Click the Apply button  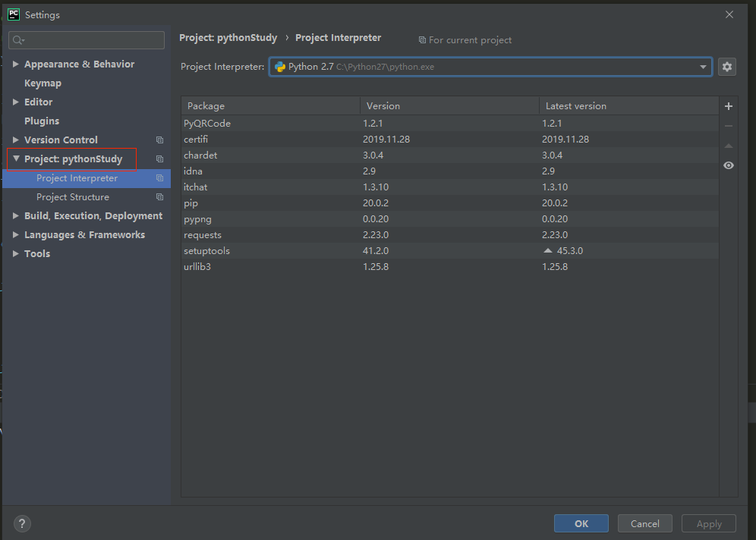pos(709,523)
